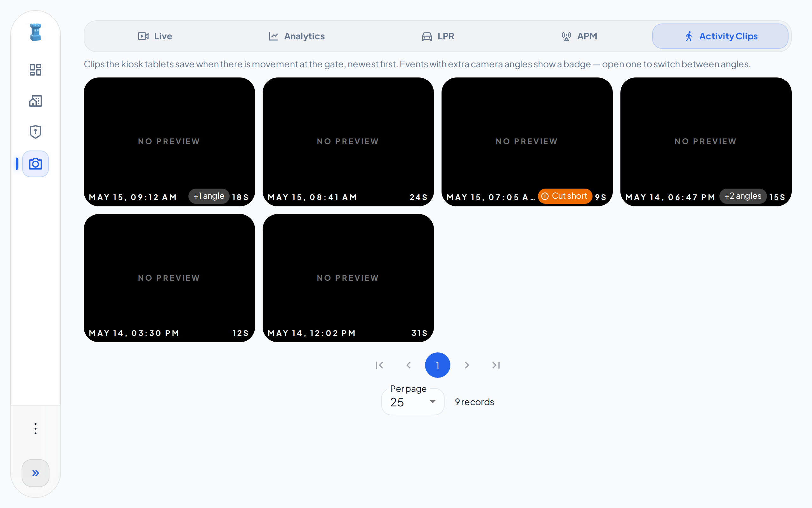
Task: Open the three-dot more options menu
Action: tap(36, 429)
